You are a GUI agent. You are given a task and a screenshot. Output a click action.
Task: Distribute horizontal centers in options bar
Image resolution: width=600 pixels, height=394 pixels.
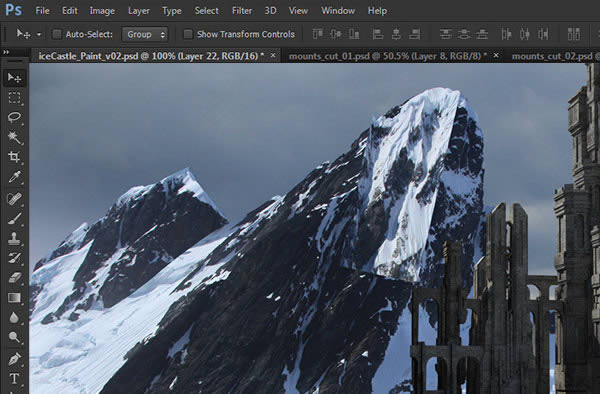tap(525, 34)
